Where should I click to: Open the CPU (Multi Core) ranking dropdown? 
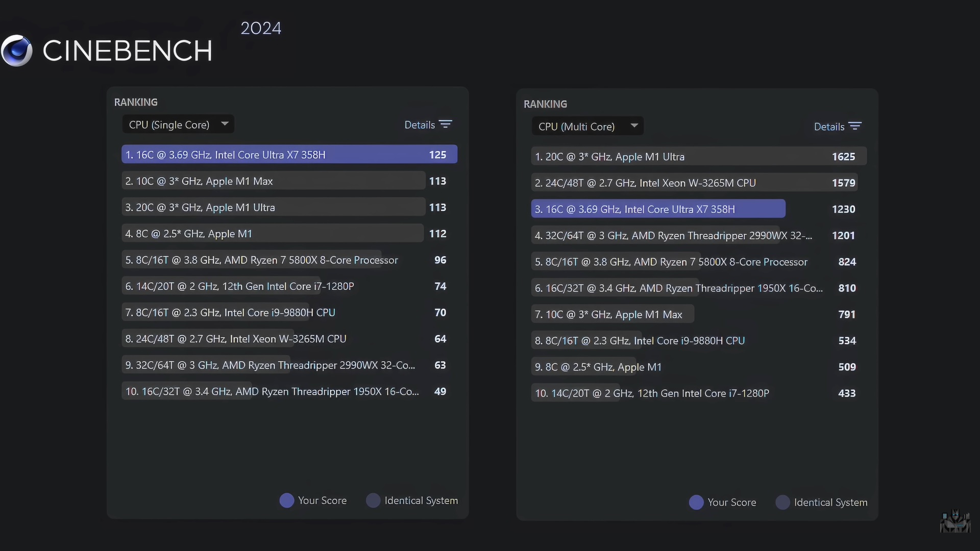point(577,127)
